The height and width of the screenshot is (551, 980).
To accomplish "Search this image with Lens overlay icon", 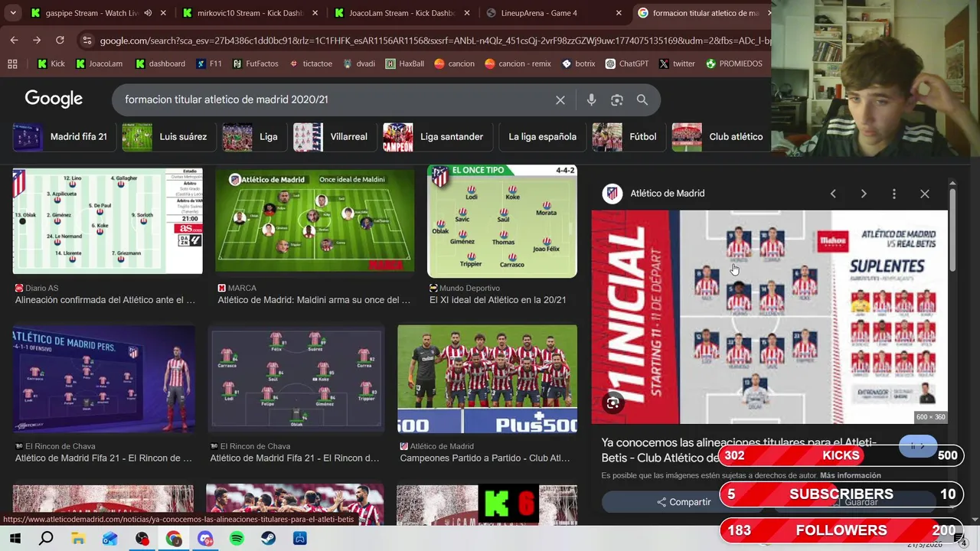I will tap(613, 403).
